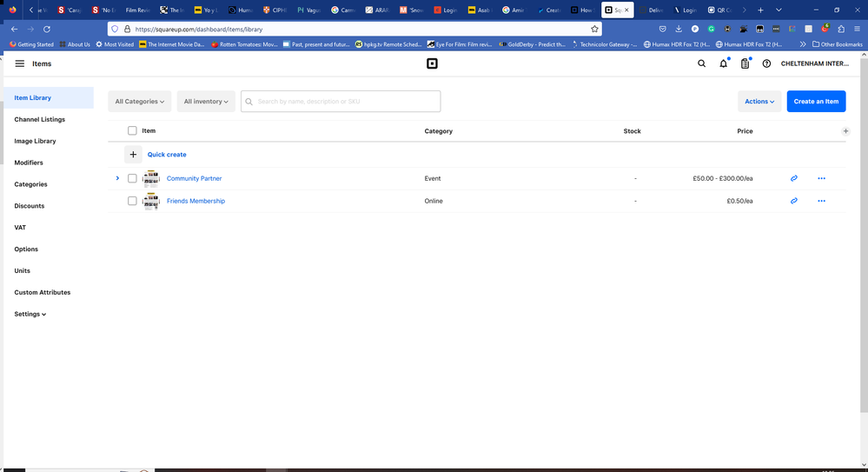Open the All Categories dropdown
Image resolution: width=868 pixels, height=472 pixels.
[139, 102]
